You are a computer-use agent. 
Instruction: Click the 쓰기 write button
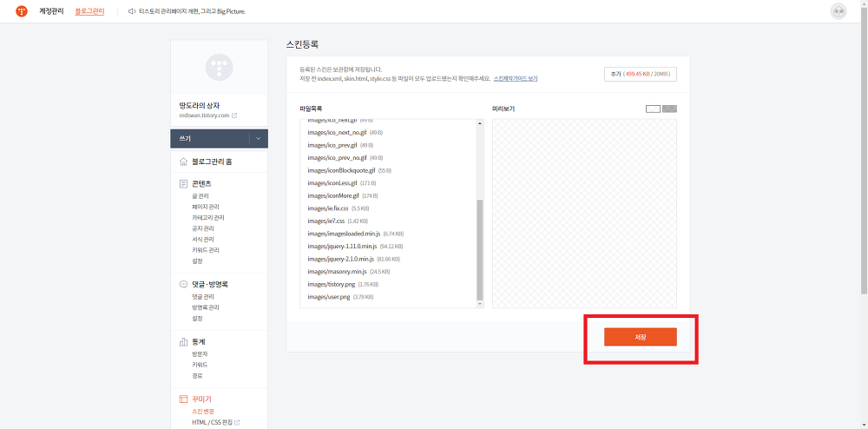(x=210, y=138)
